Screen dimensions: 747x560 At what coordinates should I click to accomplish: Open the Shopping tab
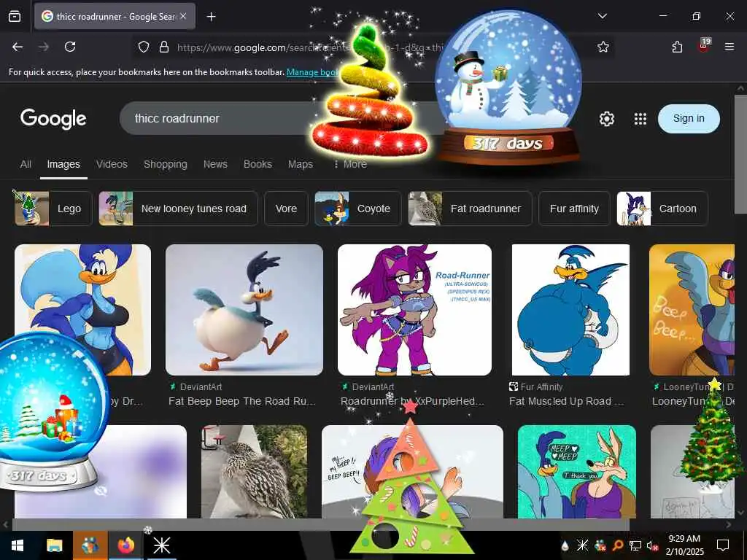[166, 164]
